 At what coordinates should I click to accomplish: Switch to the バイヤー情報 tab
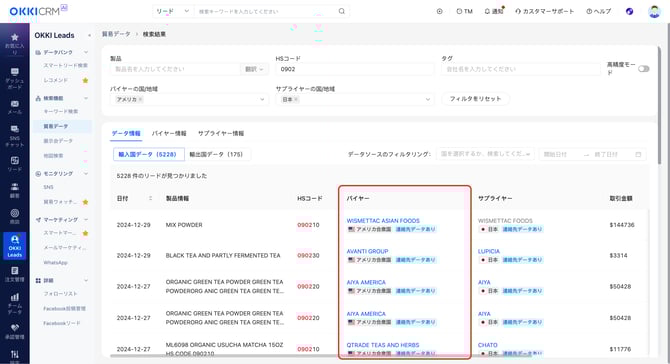click(x=169, y=133)
